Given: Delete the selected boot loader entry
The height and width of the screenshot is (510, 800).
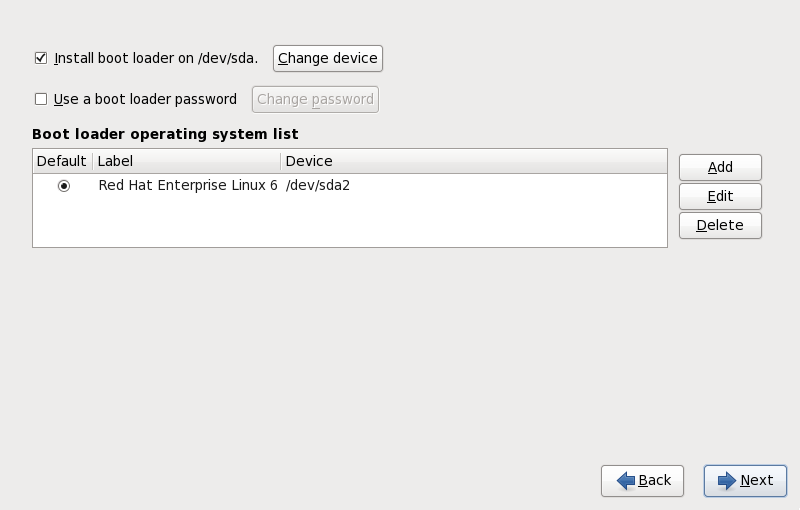Looking at the screenshot, I should tap(720, 225).
